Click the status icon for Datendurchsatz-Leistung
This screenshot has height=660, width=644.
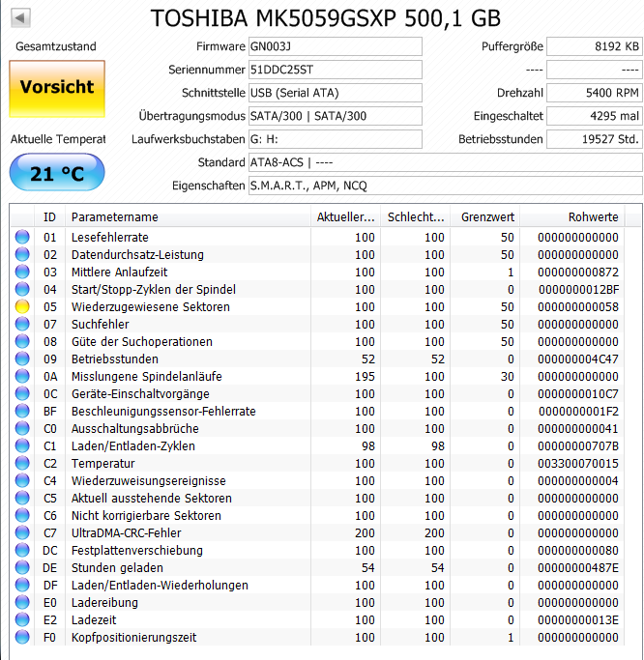(x=22, y=255)
